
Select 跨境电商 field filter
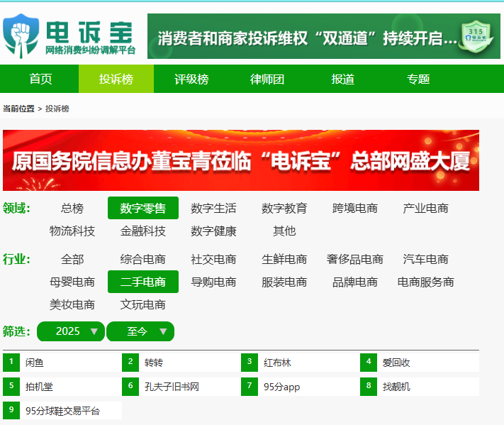pyautogui.click(x=355, y=208)
